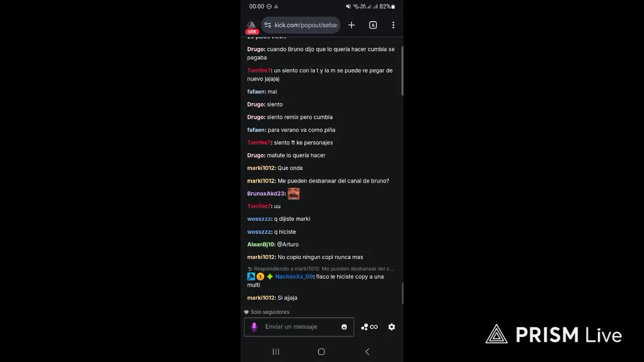The width and height of the screenshot is (644, 362).
Task: Click the kick.com/popout address bar
Action: (x=300, y=25)
